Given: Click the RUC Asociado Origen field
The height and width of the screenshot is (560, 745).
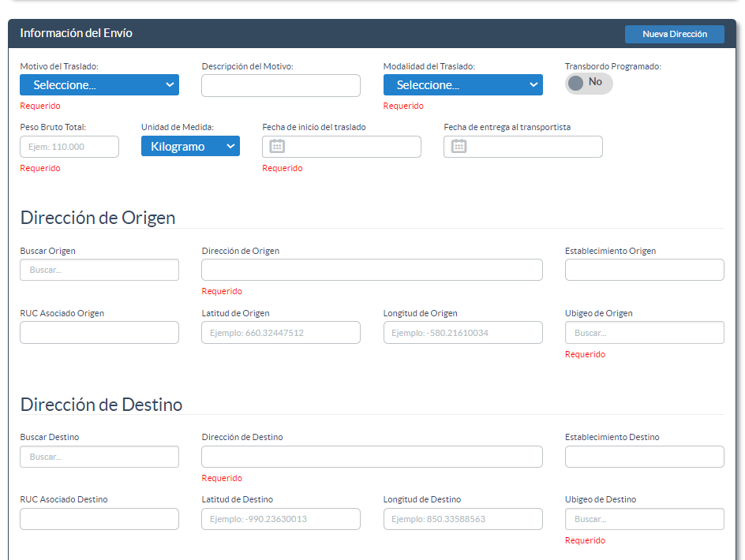Looking at the screenshot, I should (99, 333).
